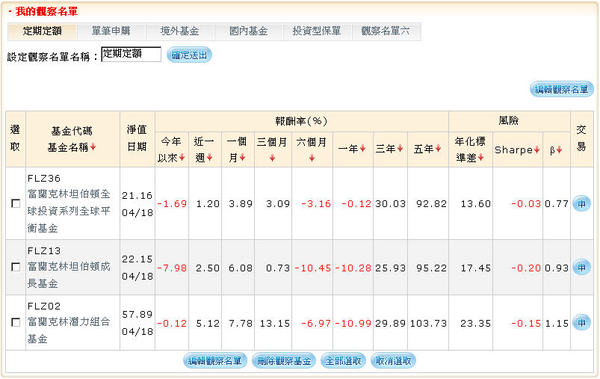Click the 申 trade icon for FLZ13
This screenshot has width=600, height=379.
(x=581, y=267)
